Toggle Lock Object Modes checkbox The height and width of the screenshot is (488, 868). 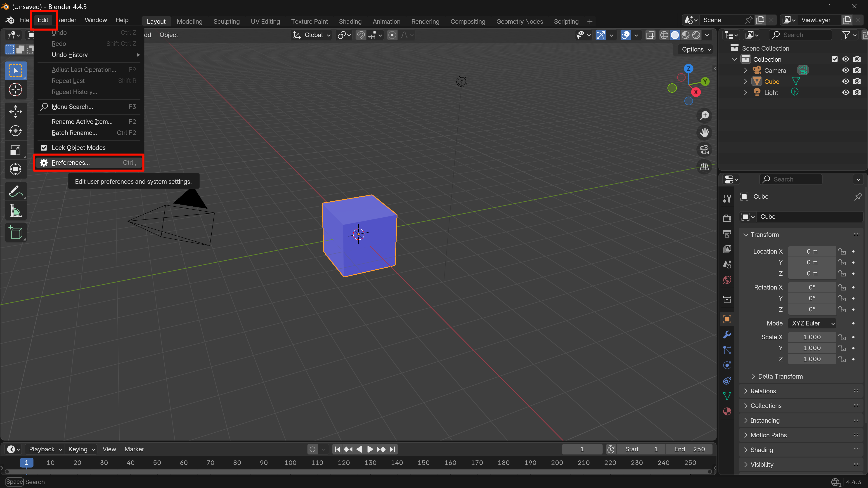coord(44,148)
